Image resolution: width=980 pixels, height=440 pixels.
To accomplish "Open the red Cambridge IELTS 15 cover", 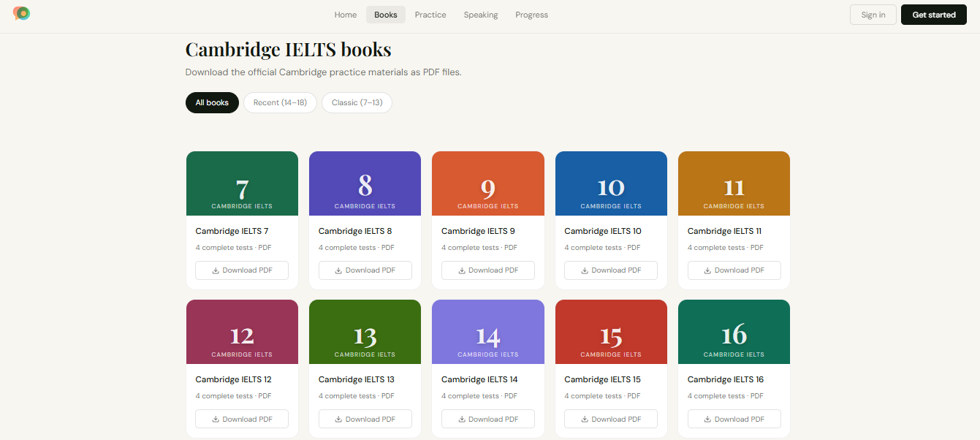I will [x=611, y=332].
